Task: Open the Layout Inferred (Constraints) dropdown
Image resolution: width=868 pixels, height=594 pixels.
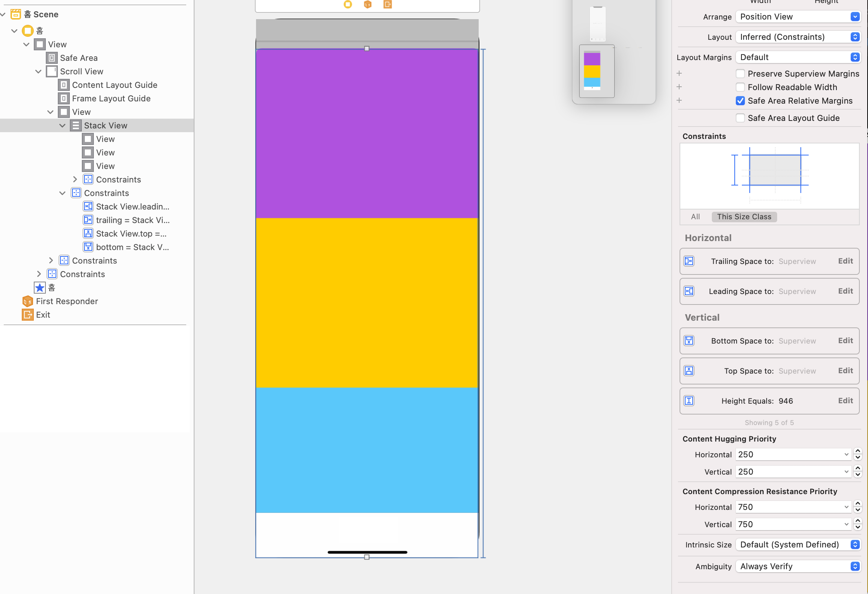Action: coord(798,37)
